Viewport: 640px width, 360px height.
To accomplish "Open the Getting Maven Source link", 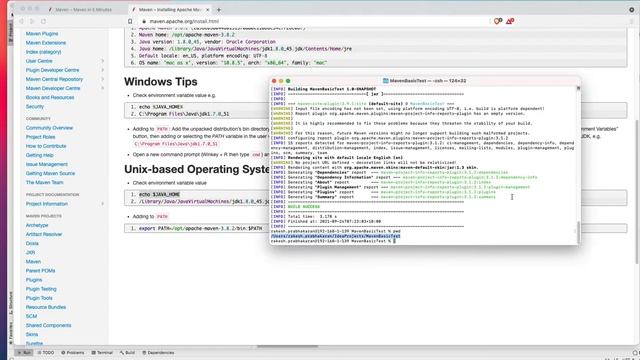I will point(50,173).
